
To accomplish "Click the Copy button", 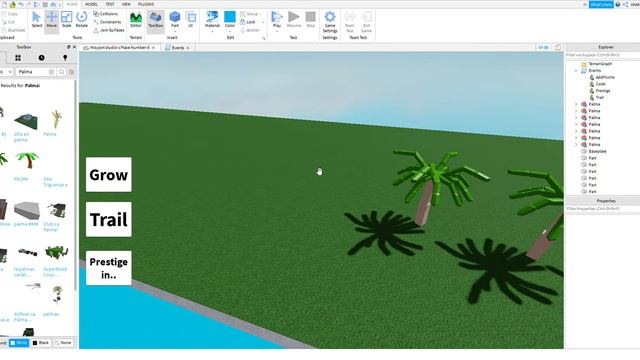I will pyautogui.click(x=10, y=14).
